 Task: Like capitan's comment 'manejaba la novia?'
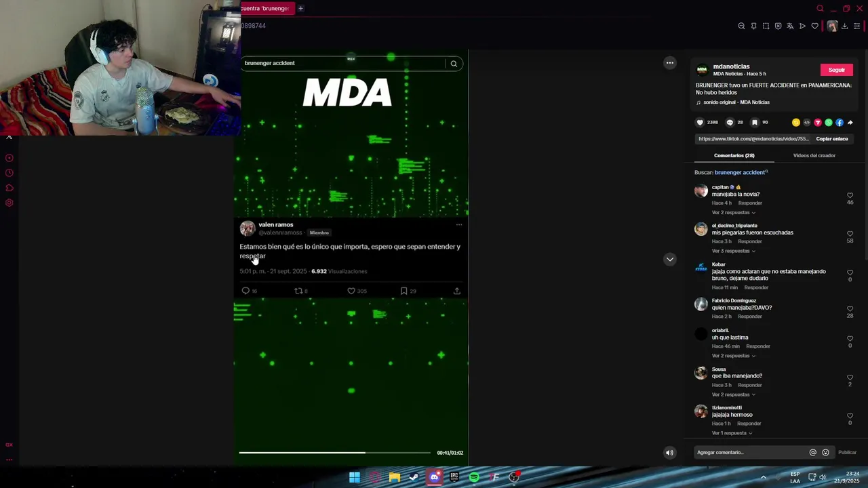pos(850,195)
